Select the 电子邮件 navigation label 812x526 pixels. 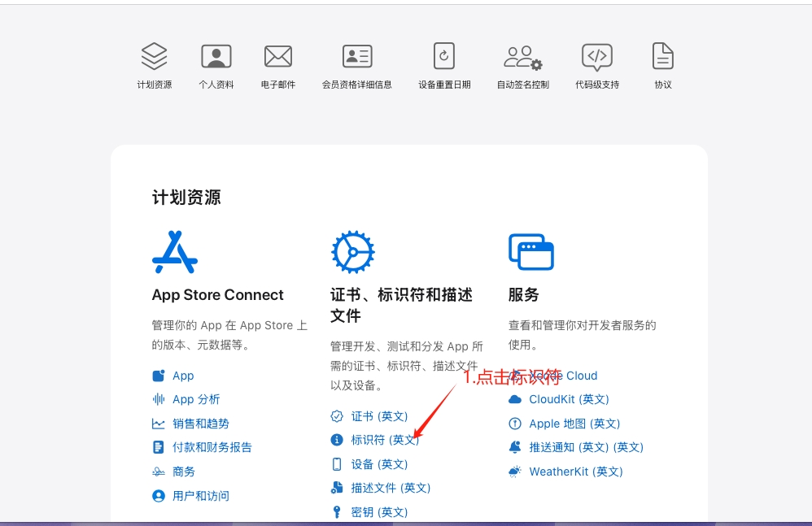pos(278,85)
